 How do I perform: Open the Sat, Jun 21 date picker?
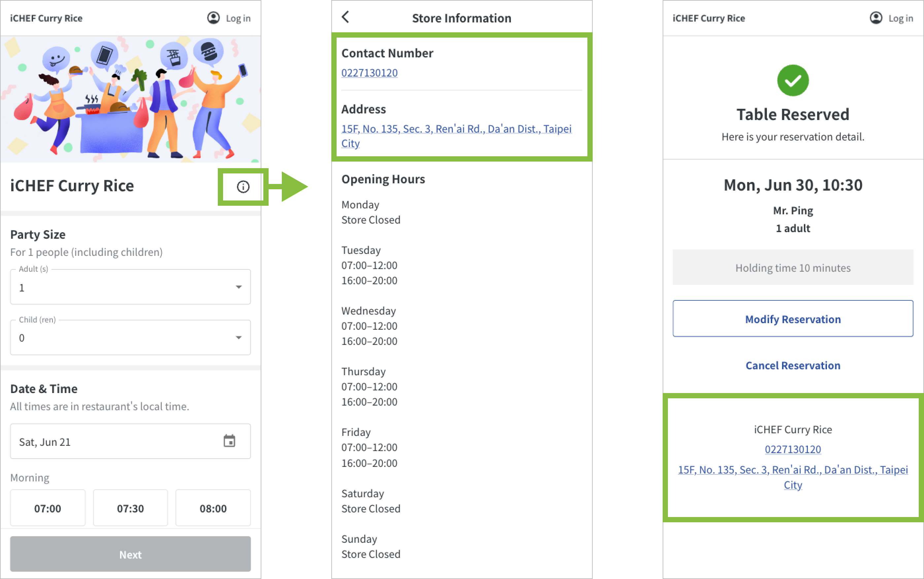[x=115, y=442]
